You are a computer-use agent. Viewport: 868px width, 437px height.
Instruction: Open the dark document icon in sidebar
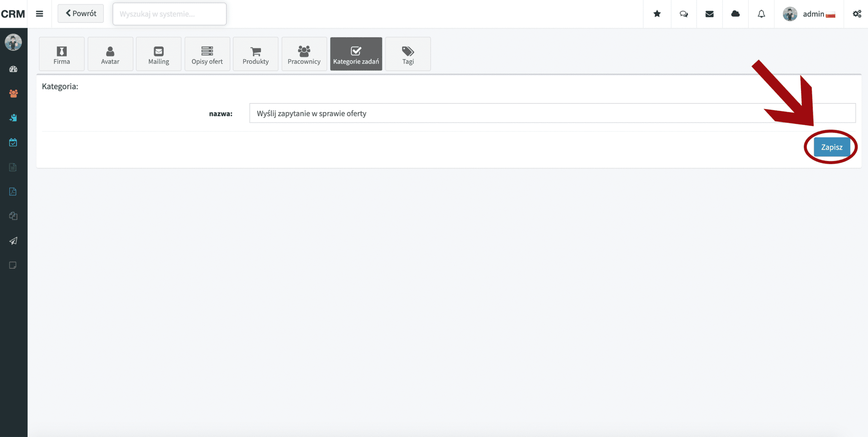(x=13, y=167)
